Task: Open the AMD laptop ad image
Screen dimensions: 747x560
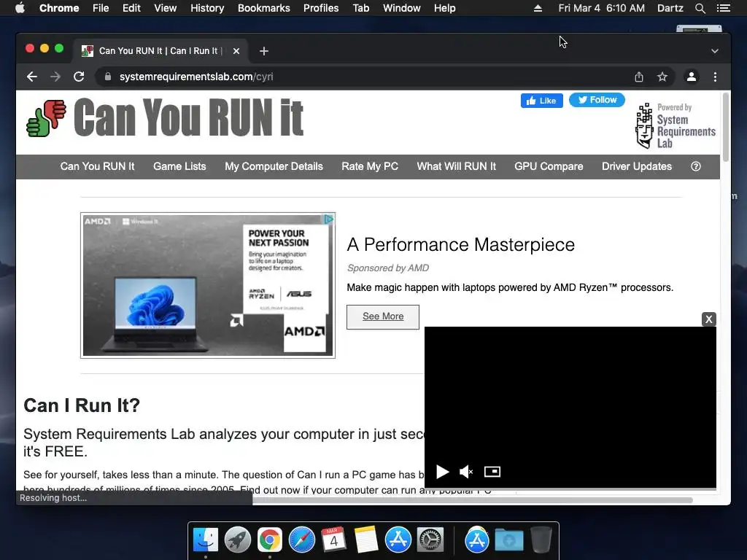Action: [208, 285]
